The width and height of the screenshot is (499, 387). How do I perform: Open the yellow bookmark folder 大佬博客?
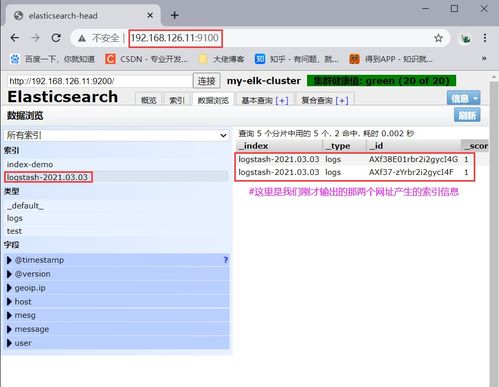click(221, 59)
